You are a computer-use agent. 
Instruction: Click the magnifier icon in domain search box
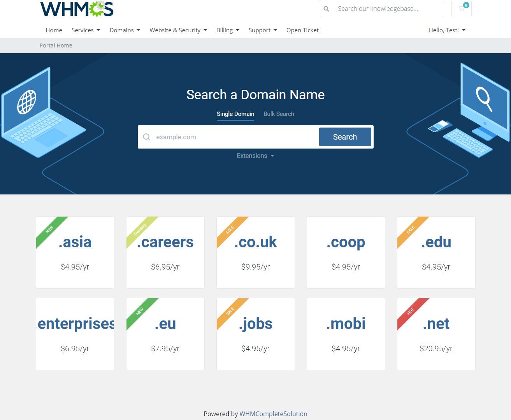coord(147,137)
